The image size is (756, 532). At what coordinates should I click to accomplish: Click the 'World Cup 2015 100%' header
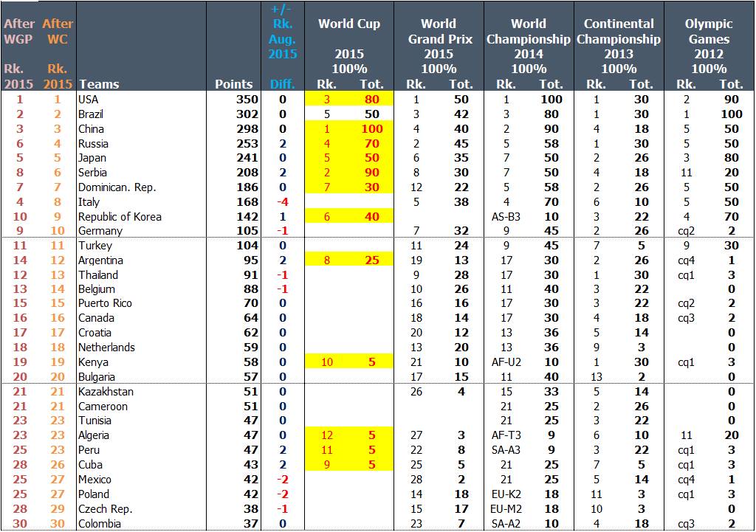(x=349, y=46)
